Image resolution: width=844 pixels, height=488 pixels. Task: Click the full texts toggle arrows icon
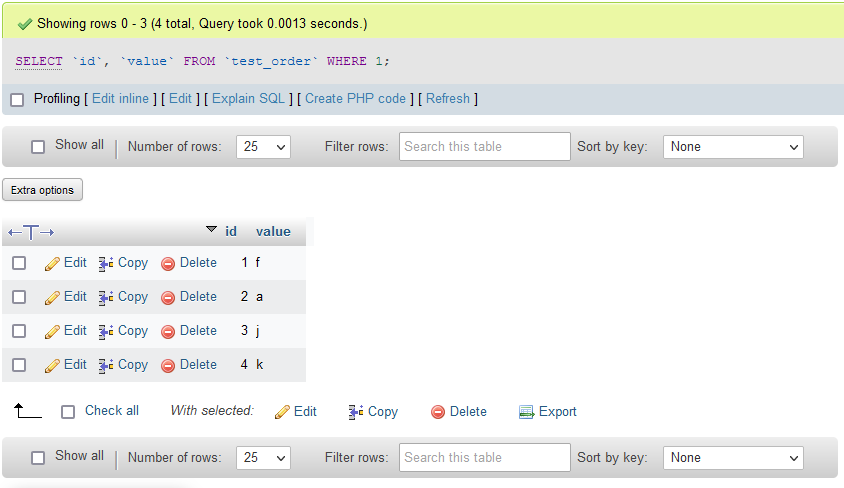[31, 232]
